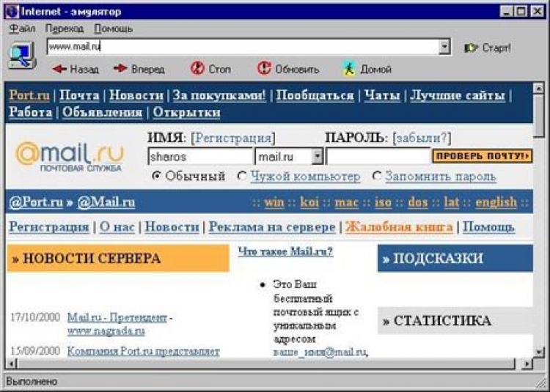Image resolution: width=550 pixels, height=392 pixels.
Task: Open the Компания Port.ru представляет link
Action: [144, 351]
